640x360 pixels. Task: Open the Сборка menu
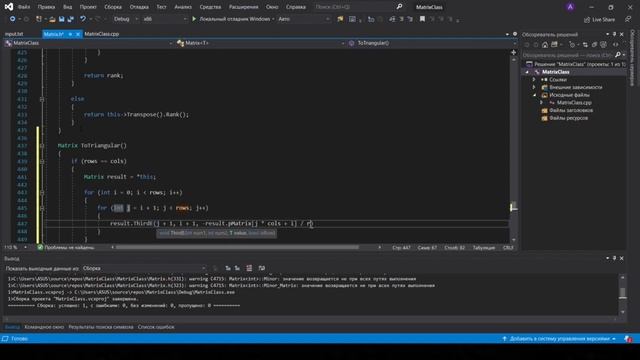(x=113, y=7)
